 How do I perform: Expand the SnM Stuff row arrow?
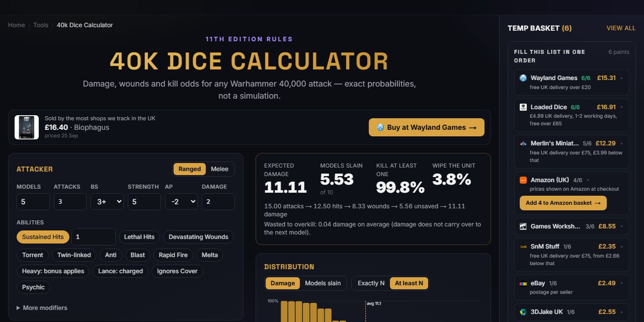click(622, 247)
